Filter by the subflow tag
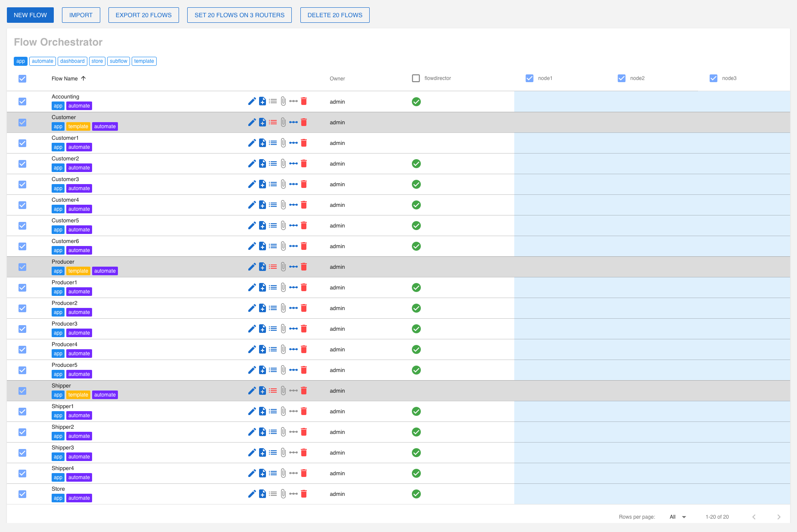 point(118,61)
